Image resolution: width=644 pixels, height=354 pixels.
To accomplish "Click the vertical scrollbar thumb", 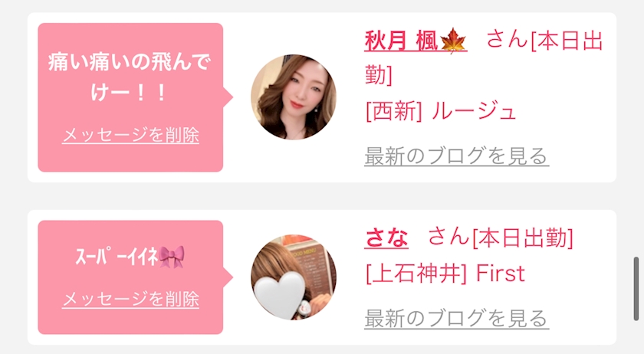I will 636,288.
